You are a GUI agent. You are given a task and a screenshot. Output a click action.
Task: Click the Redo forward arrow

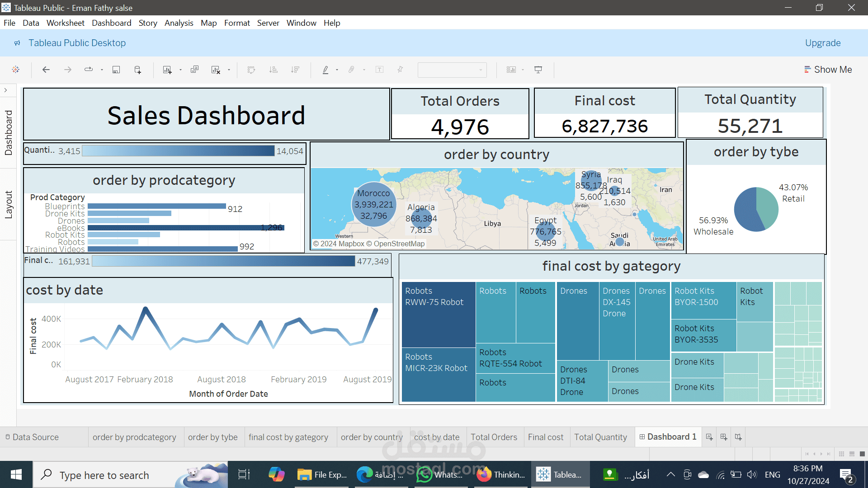pos(68,70)
